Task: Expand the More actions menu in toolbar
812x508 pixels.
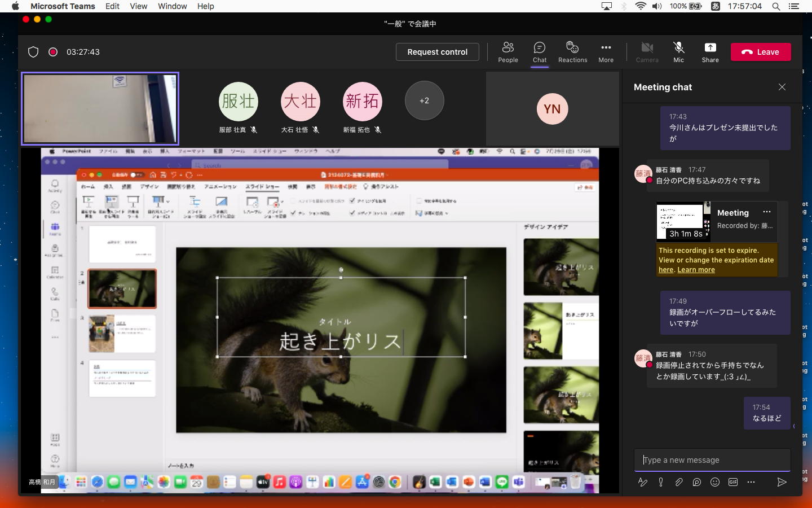Action: tap(606, 52)
